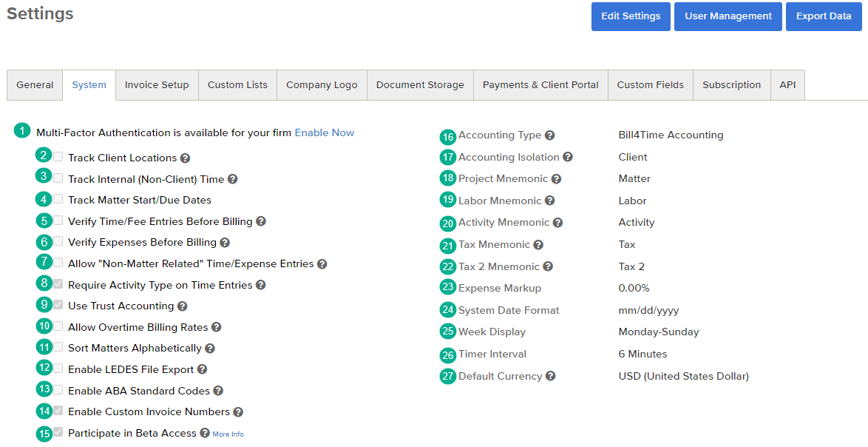The image size is (868, 447).
Task: Click help icon for Enable ABA Standard Codes
Action: [x=218, y=391]
